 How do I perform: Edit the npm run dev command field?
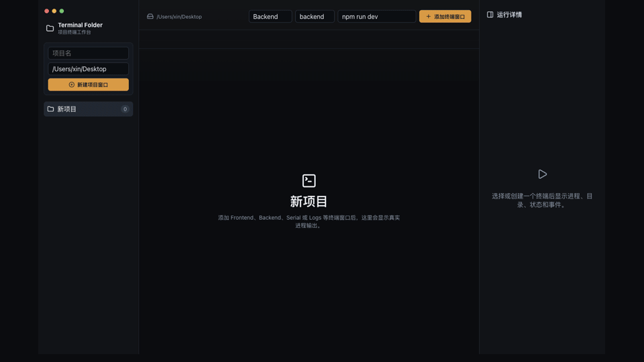tap(376, 16)
